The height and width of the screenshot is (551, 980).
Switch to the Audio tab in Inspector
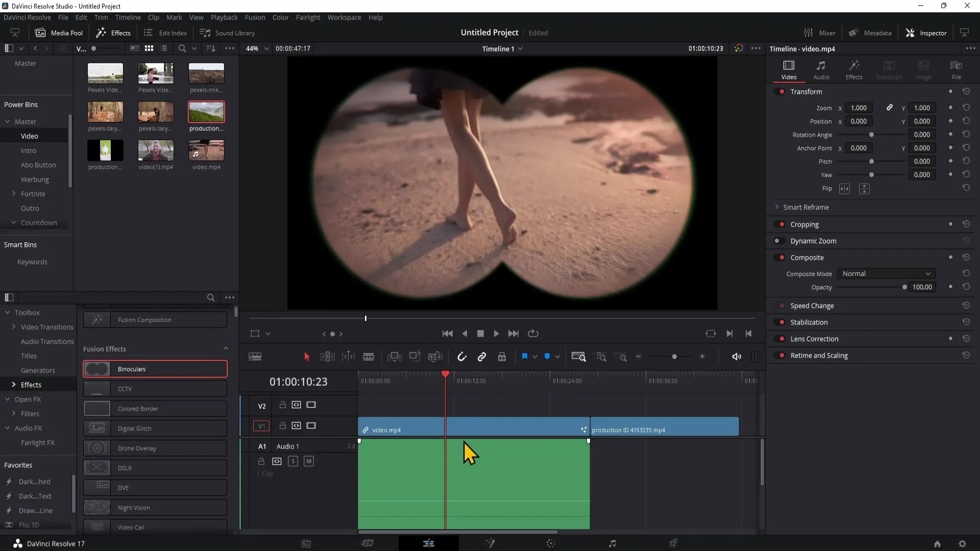click(x=821, y=68)
